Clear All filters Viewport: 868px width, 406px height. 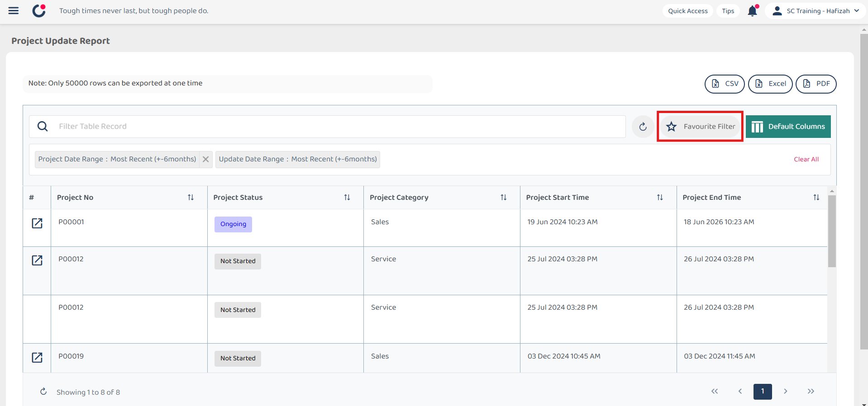click(x=806, y=159)
